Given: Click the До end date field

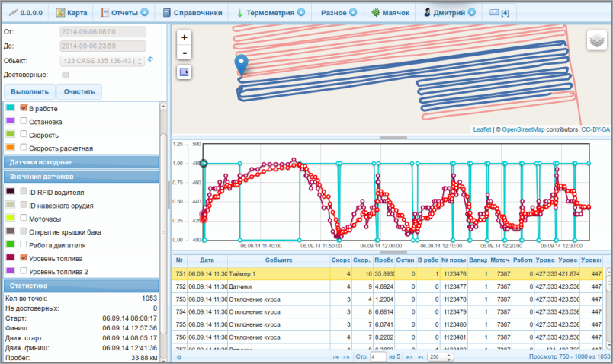Looking at the screenshot, I should pos(103,46).
